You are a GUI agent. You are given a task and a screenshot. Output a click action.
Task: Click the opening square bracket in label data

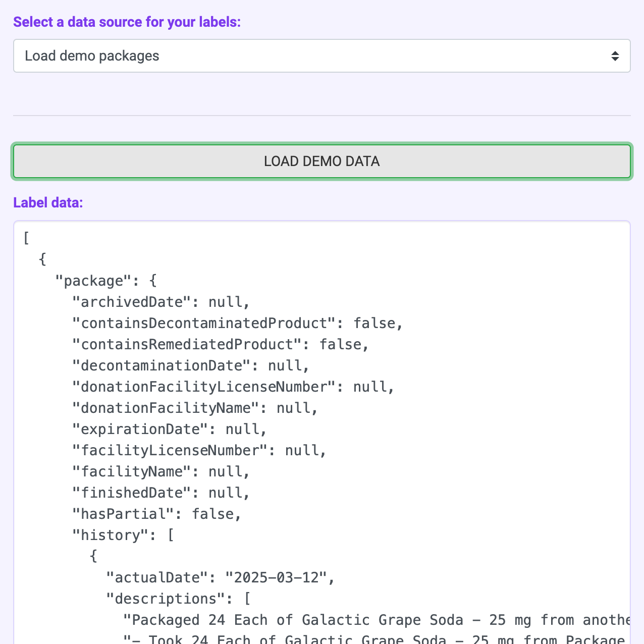tap(26, 238)
